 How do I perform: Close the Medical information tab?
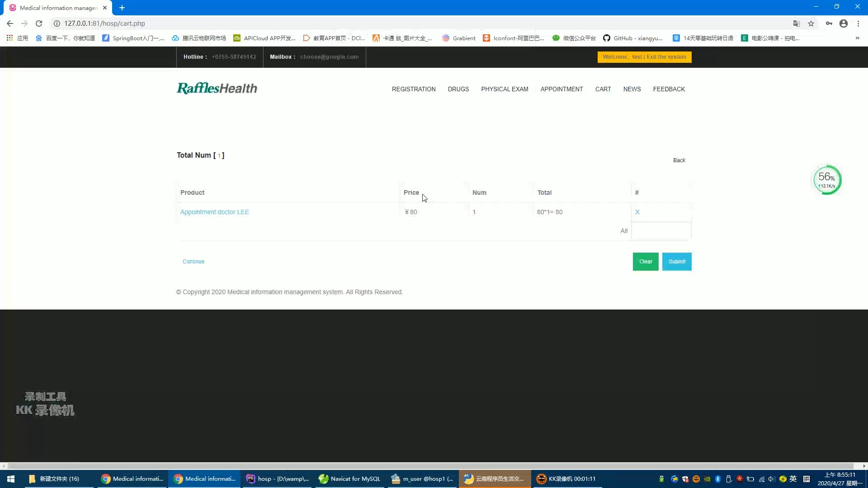105,8
